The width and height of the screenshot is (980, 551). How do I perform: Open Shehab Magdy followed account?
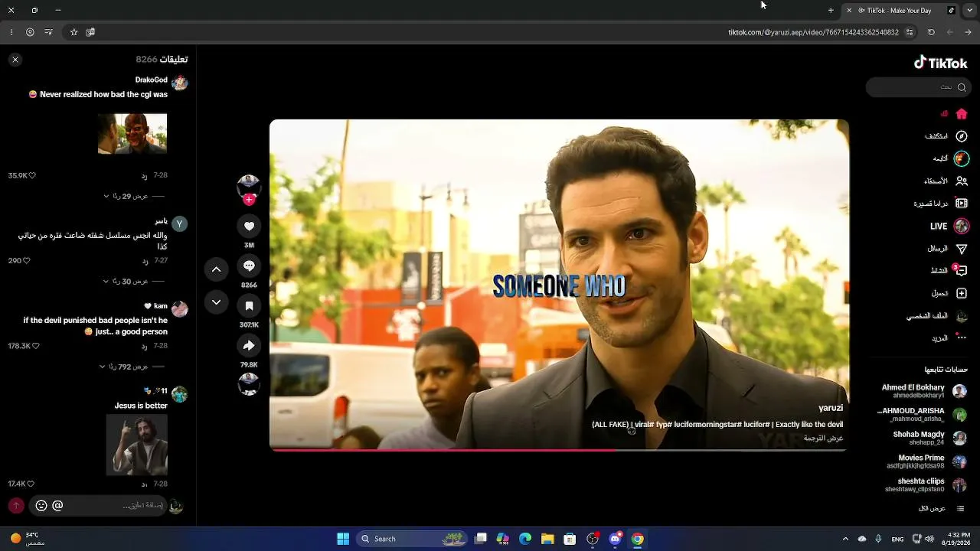click(x=929, y=438)
